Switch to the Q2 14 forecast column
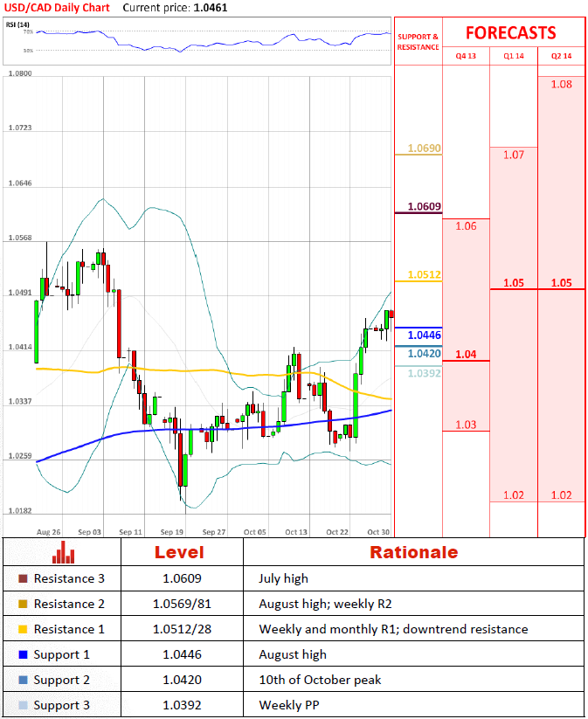 click(561, 56)
